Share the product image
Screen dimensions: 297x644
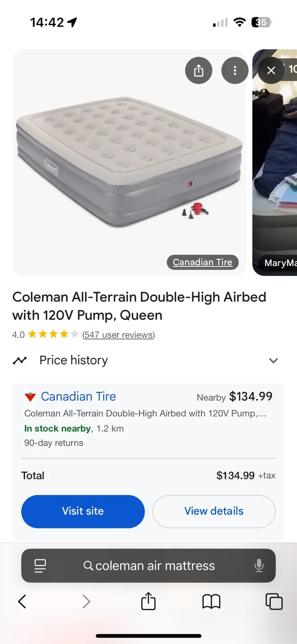click(199, 70)
